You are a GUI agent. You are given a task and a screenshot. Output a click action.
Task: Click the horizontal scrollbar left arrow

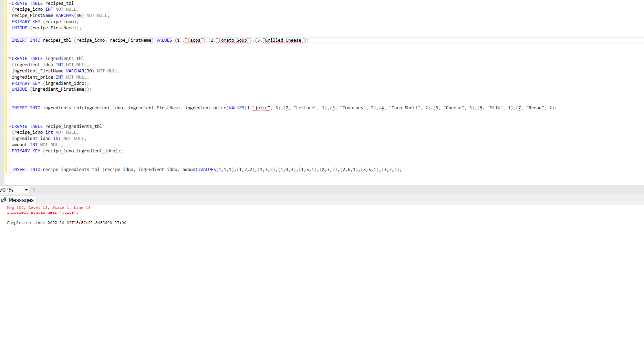point(33,190)
